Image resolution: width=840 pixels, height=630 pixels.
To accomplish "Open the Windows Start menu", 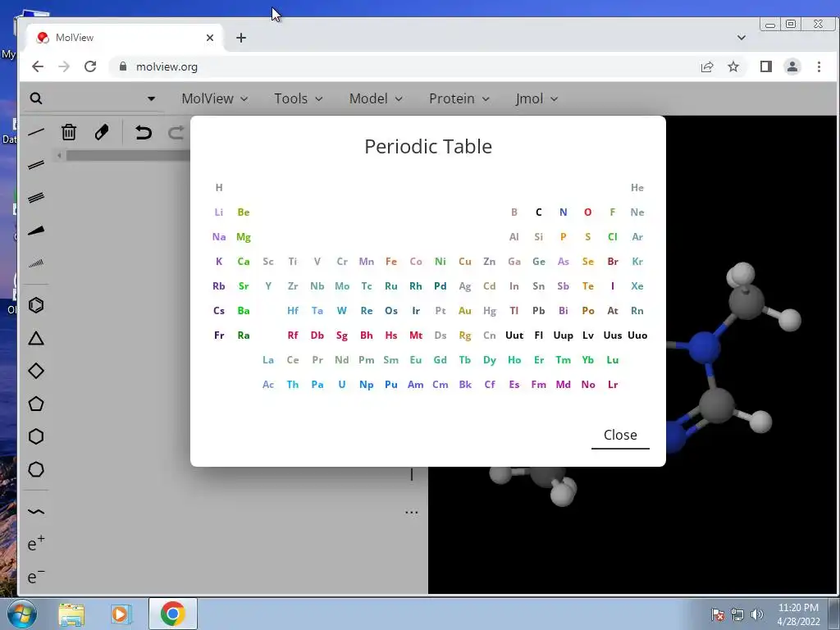I will click(x=21, y=614).
